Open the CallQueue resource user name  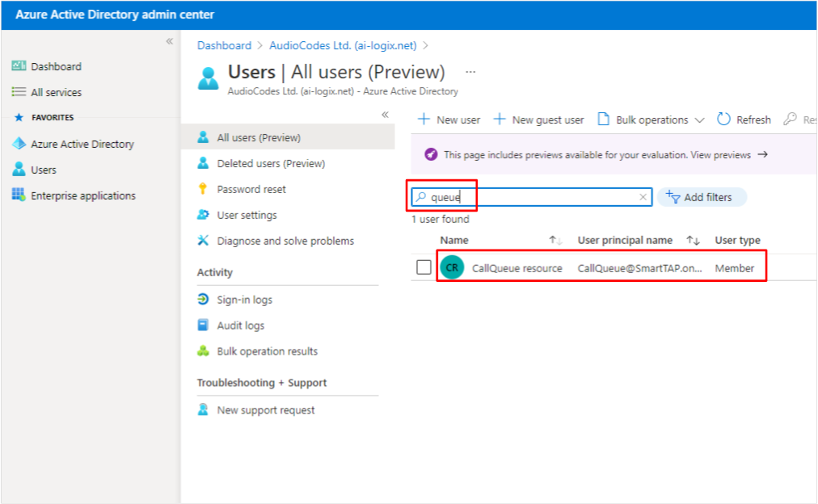point(517,268)
